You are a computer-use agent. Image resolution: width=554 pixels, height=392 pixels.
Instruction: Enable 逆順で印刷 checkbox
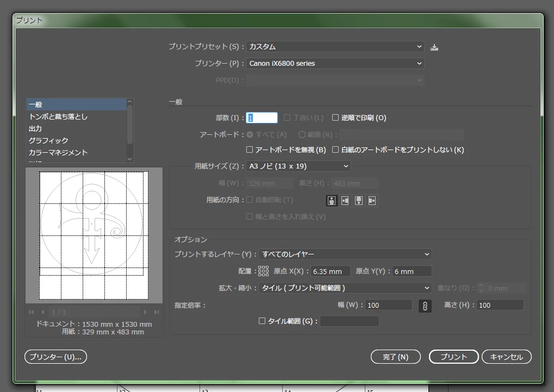[335, 117]
